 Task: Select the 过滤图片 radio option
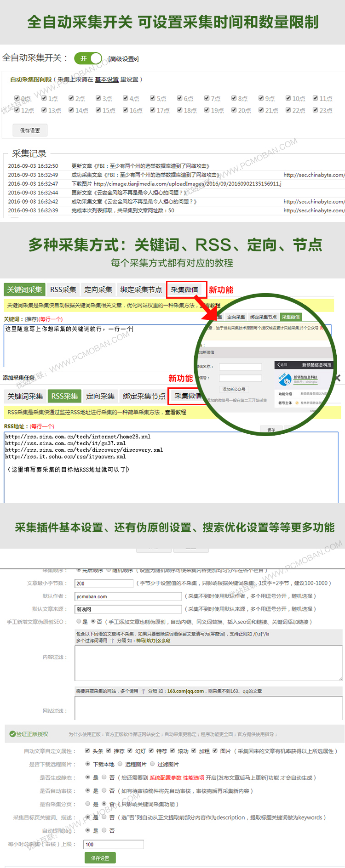(152, 764)
